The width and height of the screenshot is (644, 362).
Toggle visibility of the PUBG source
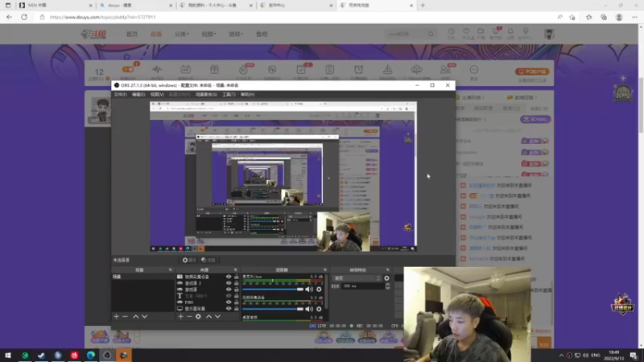[x=229, y=302]
